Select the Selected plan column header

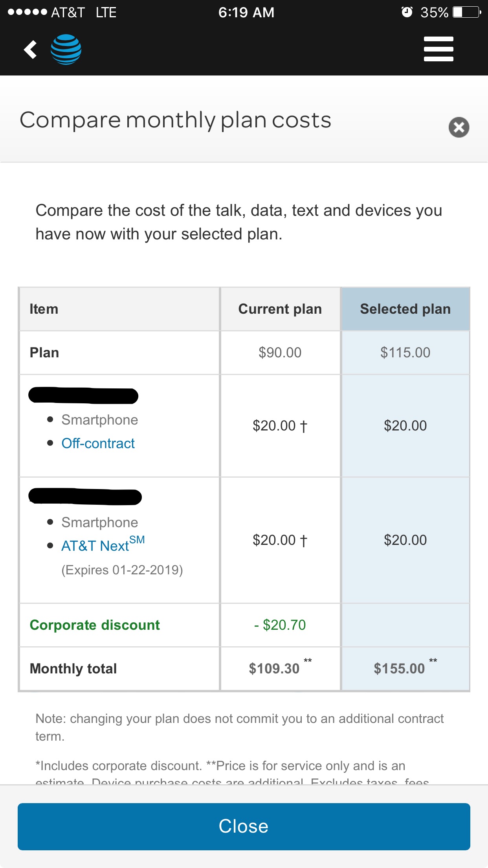405,309
